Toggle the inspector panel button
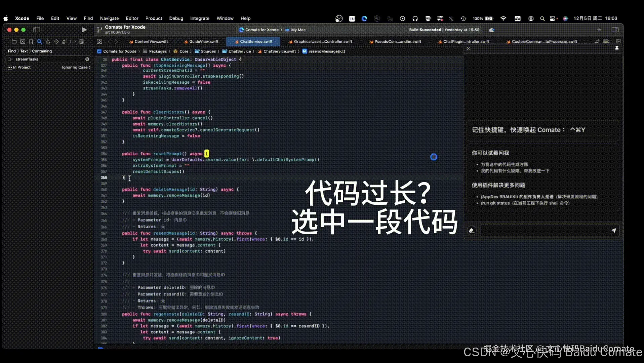 click(615, 30)
